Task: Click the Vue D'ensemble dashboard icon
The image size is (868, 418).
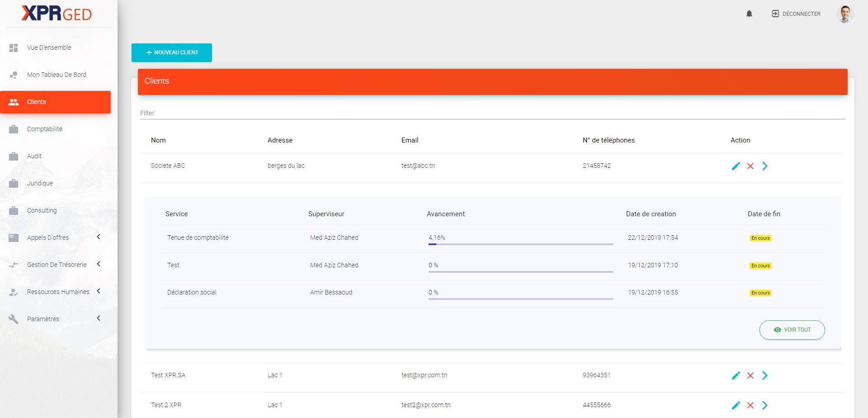Action: (x=14, y=47)
